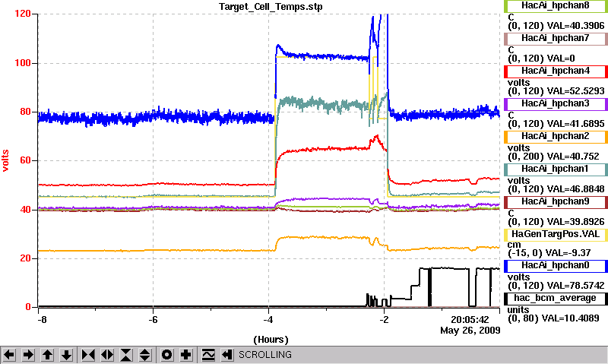Screen dimensions: 608x364
Task: Click the 120 y-axis tick label
Action: (23, 14)
